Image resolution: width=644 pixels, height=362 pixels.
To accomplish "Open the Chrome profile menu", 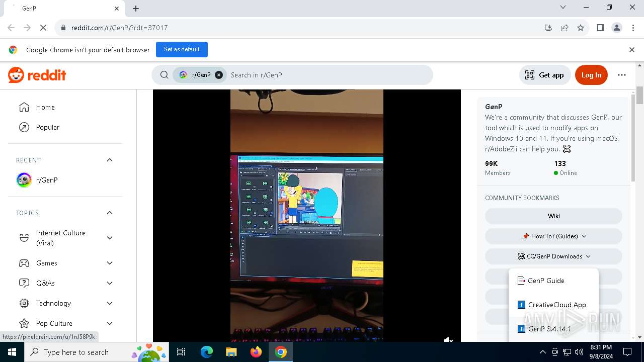I will click(617, 28).
